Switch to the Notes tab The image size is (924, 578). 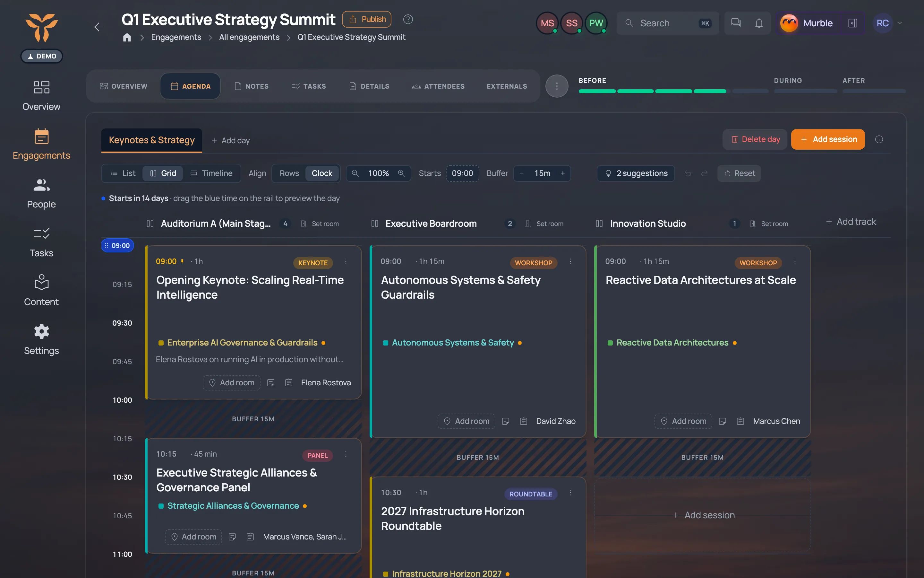tap(252, 86)
